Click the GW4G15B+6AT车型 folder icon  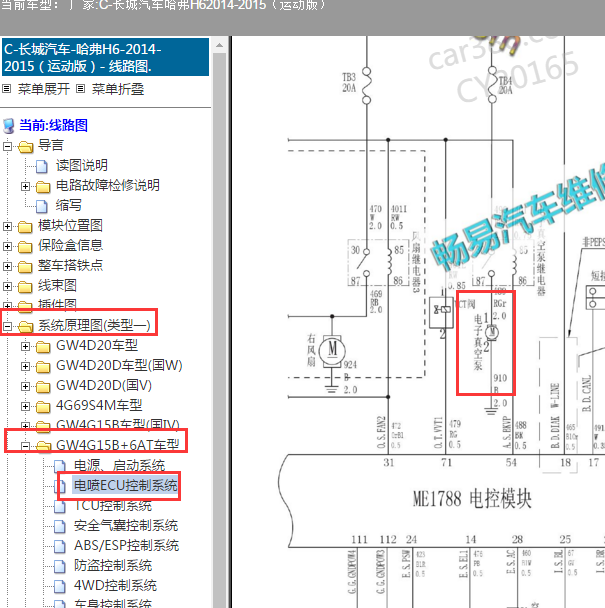pyautogui.click(x=43, y=446)
